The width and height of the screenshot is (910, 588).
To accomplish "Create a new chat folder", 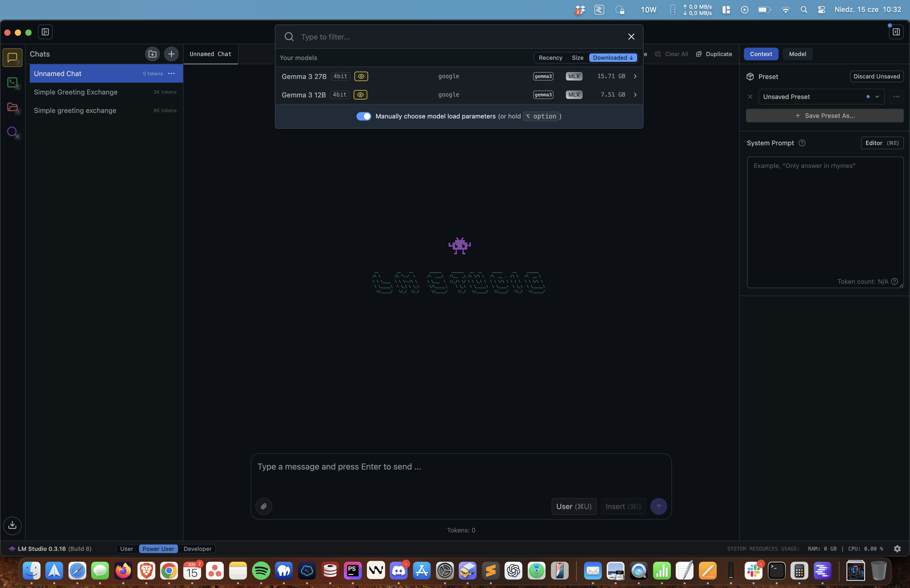I will pyautogui.click(x=152, y=54).
